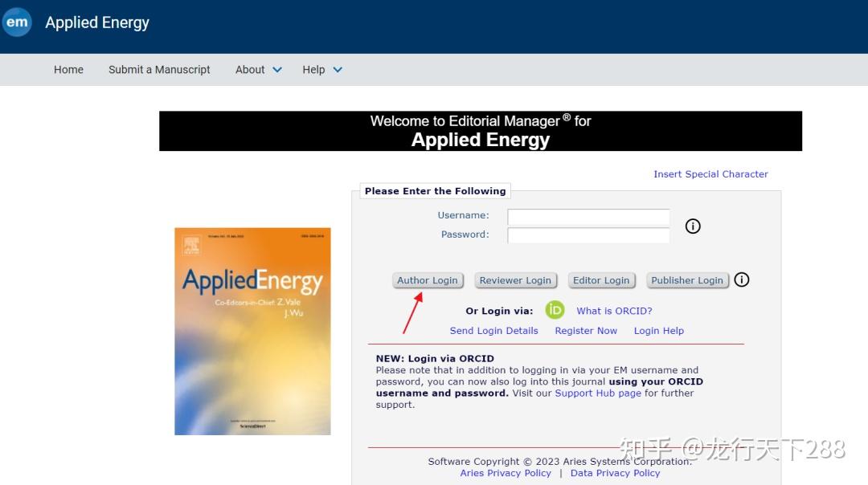Click the info icon next to Publisher Login
Image resolution: width=868 pixels, height=485 pixels.
click(741, 279)
